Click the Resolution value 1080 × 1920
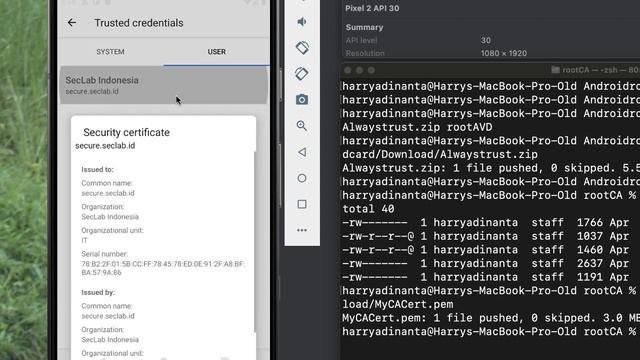The height and width of the screenshot is (360, 640). (504, 53)
